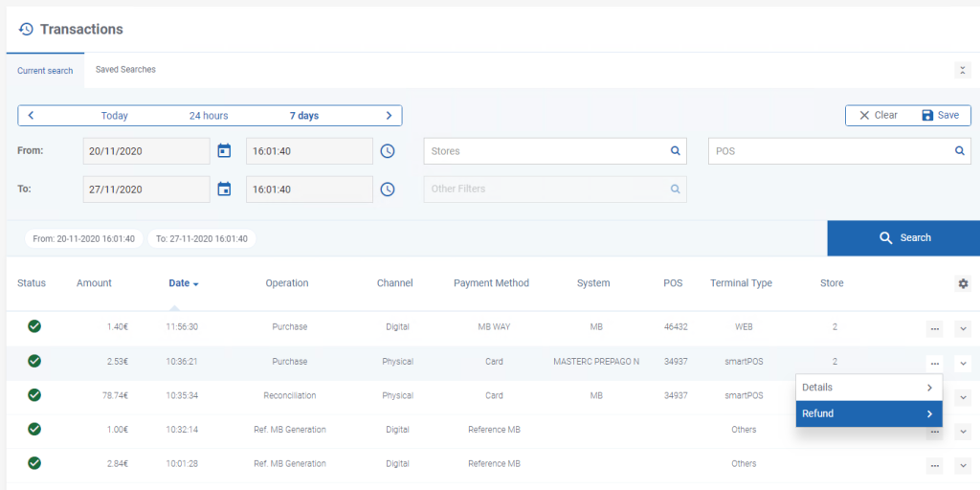Viewport: 980px width, 490px height.
Task: Collapse the search filters panel
Action: 963,70
